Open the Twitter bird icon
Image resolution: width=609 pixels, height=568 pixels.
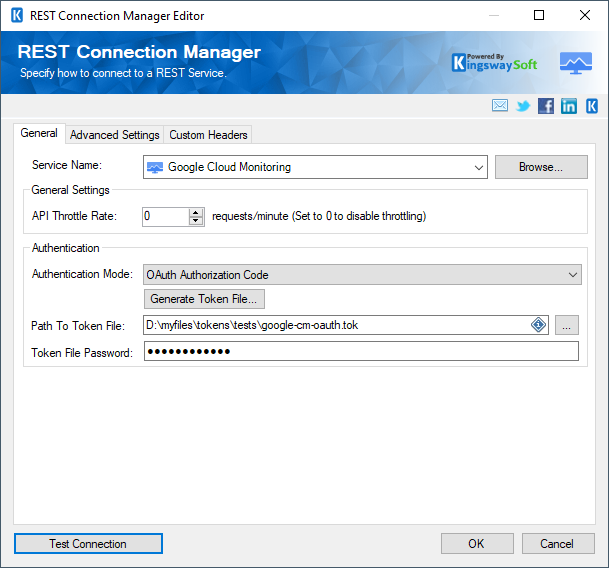[x=523, y=106]
